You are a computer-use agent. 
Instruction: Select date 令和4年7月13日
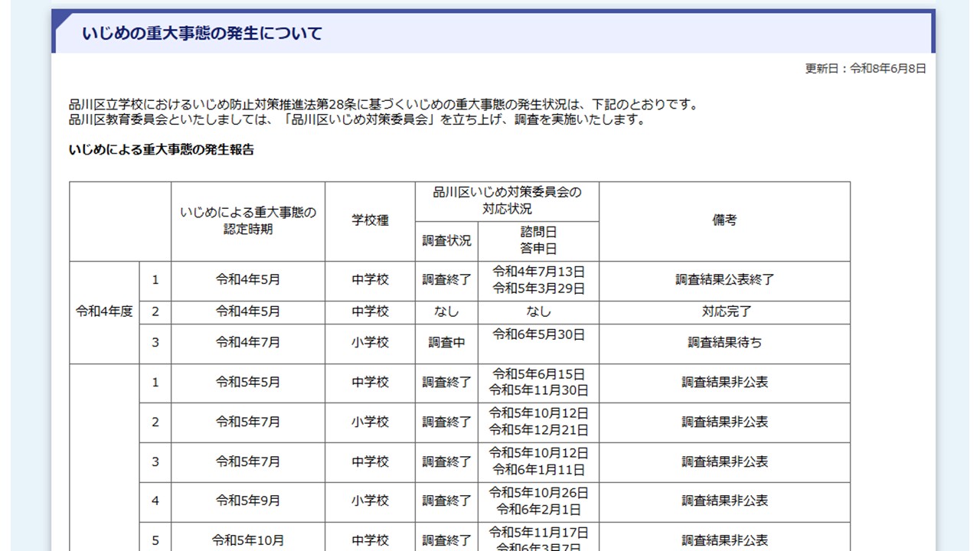click(538, 272)
